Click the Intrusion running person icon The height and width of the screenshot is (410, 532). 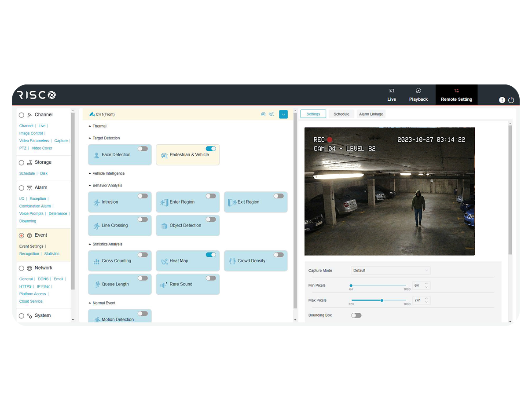pyautogui.click(x=97, y=202)
